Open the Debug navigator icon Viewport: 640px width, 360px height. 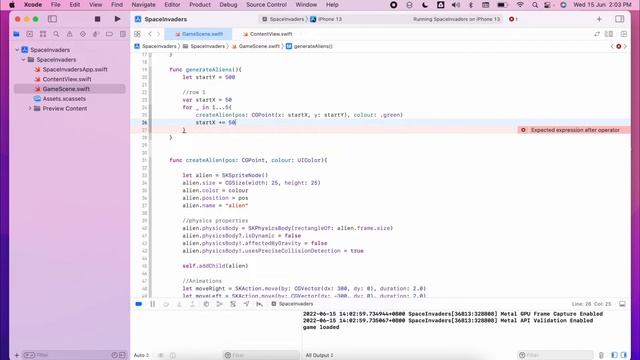click(x=96, y=34)
